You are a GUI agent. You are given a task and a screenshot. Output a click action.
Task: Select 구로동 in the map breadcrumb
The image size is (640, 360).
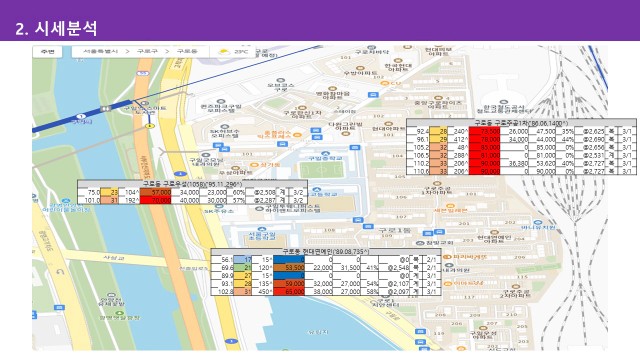[x=187, y=51]
